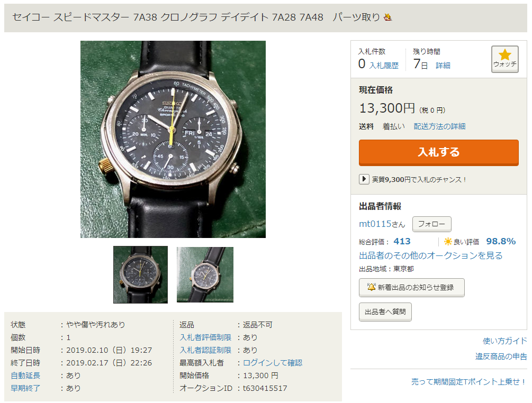Select the second watch thumbnail image
This screenshot has width=532, height=403.
click(x=205, y=274)
